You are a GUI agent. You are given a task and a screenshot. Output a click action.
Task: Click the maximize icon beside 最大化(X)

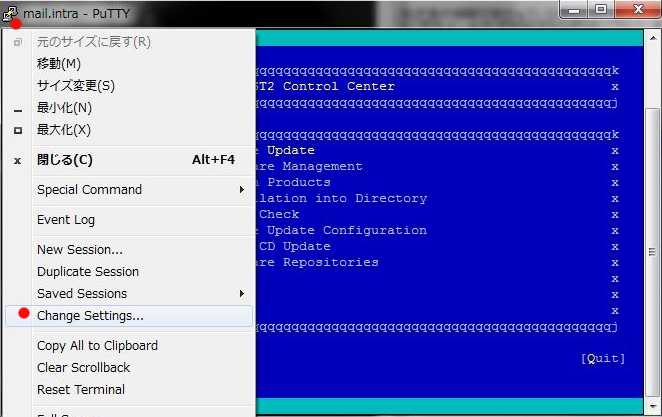[x=18, y=131]
